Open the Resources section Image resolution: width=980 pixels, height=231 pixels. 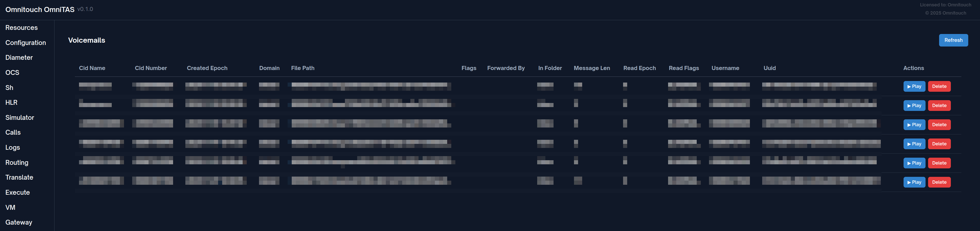21,28
